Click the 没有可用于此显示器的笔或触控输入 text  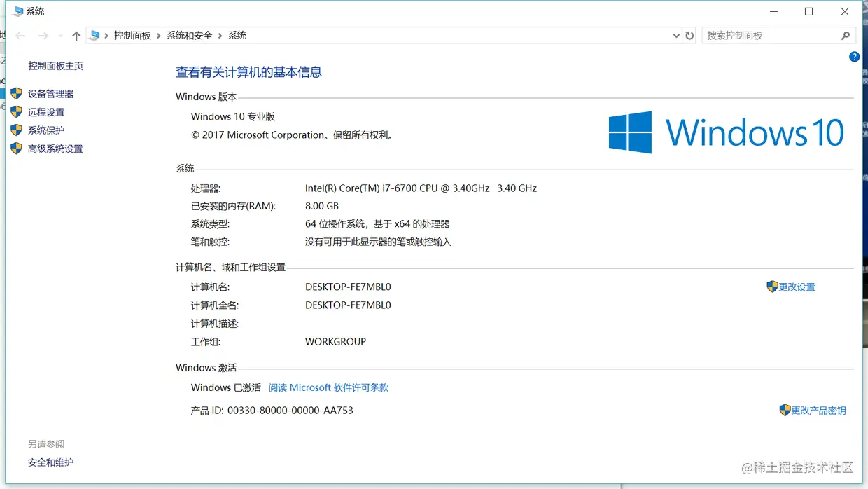click(378, 242)
